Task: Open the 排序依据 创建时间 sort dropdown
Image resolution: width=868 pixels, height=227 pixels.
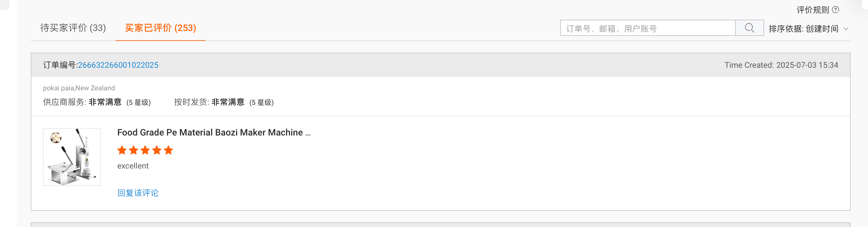Action: (x=808, y=29)
